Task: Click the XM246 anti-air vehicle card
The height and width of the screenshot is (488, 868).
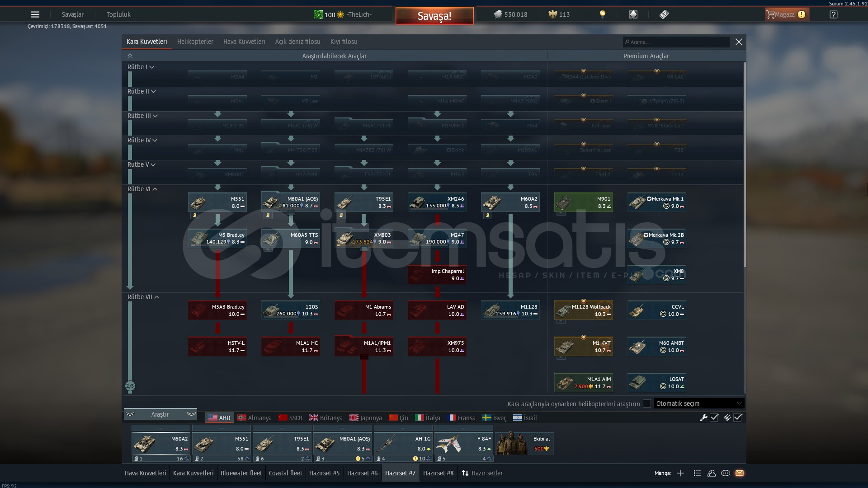Action: coord(437,202)
